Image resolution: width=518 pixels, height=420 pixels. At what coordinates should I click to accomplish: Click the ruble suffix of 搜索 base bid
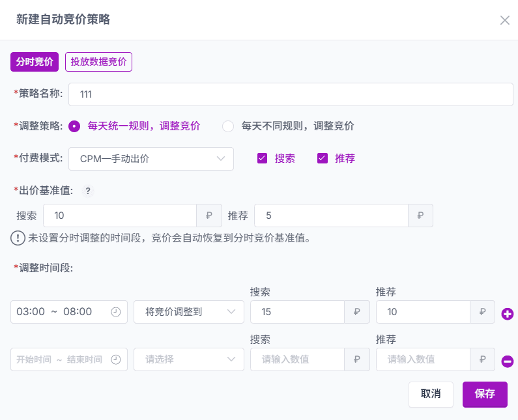coord(209,216)
